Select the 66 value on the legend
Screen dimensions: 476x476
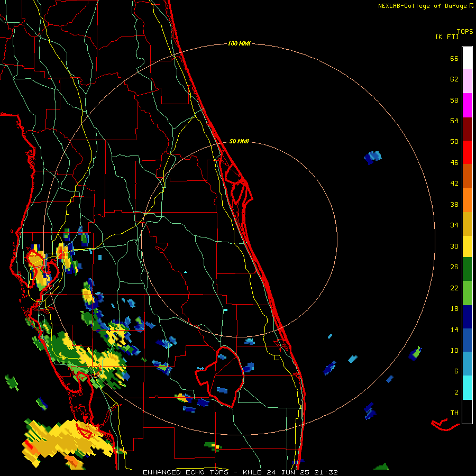coord(454,58)
